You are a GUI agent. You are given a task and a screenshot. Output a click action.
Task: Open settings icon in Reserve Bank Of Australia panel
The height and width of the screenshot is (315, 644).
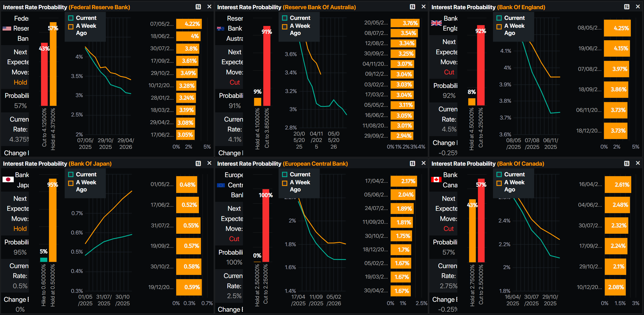point(412,7)
